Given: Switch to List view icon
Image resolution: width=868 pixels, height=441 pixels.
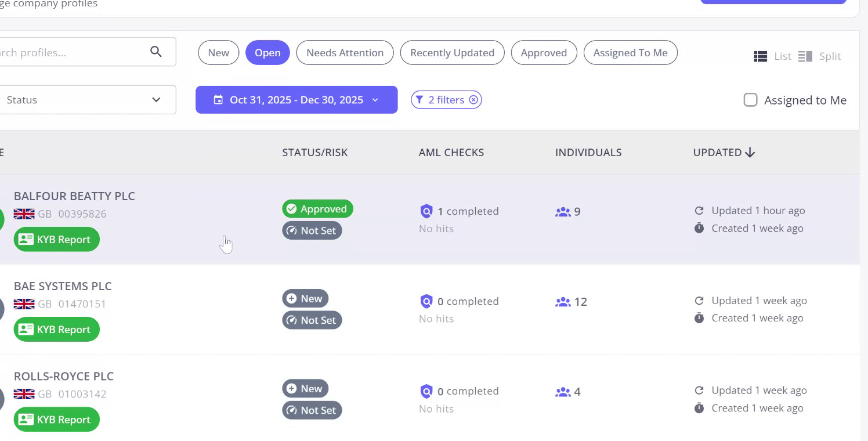Looking at the screenshot, I should coord(760,56).
